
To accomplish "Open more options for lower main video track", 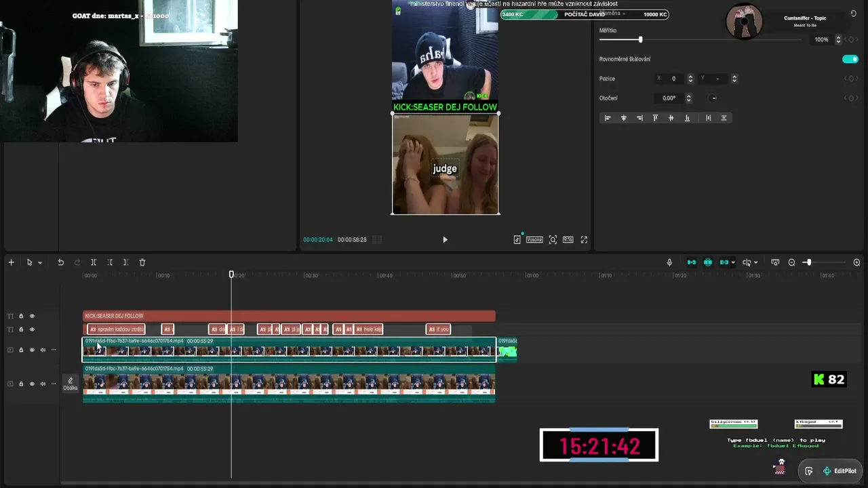I will pyautogui.click(x=54, y=384).
